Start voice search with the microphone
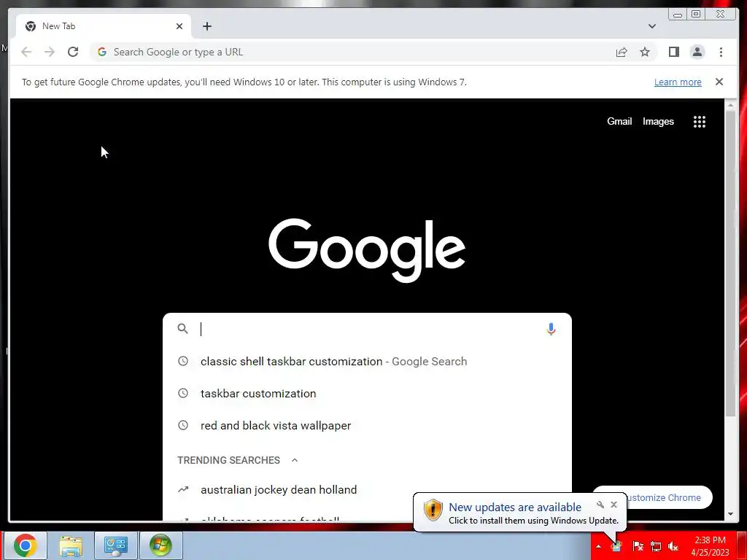 point(551,329)
